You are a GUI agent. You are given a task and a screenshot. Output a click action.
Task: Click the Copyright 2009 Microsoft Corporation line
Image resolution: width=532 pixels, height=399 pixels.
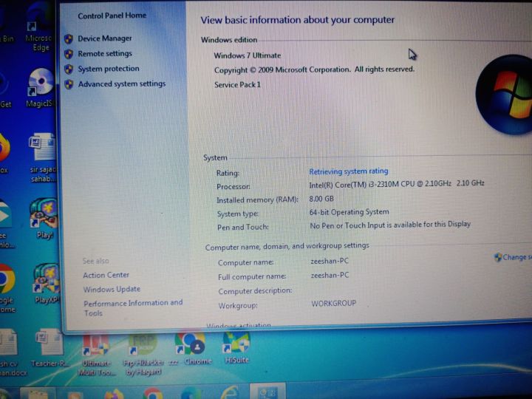[314, 70]
